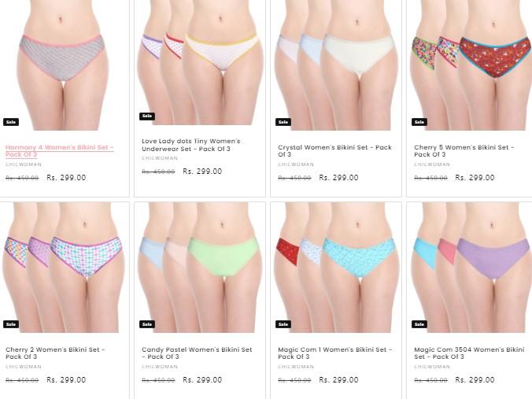This screenshot has width=532, height=399.
Task: Open Crystal Women's Bikini Set product title
Action: point(334,150)
